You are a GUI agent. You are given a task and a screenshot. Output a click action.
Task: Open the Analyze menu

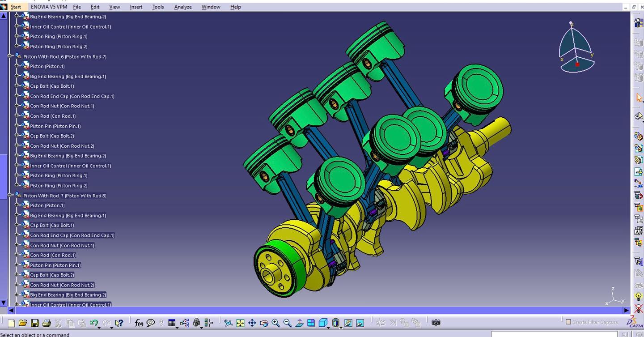pos(183,7)
